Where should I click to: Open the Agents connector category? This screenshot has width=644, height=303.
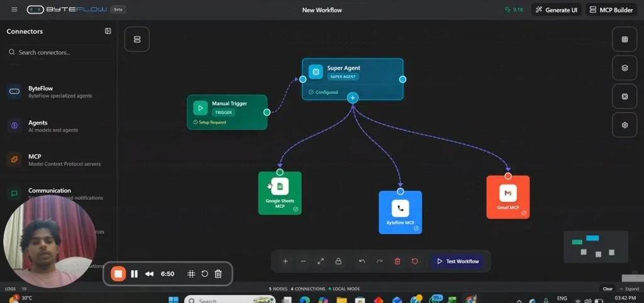60,126
